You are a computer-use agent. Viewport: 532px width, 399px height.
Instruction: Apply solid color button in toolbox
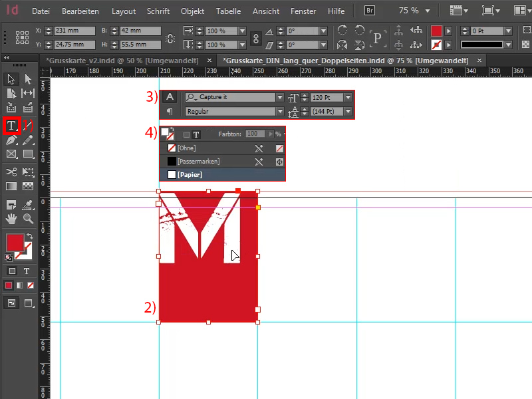tap(9, 285)
